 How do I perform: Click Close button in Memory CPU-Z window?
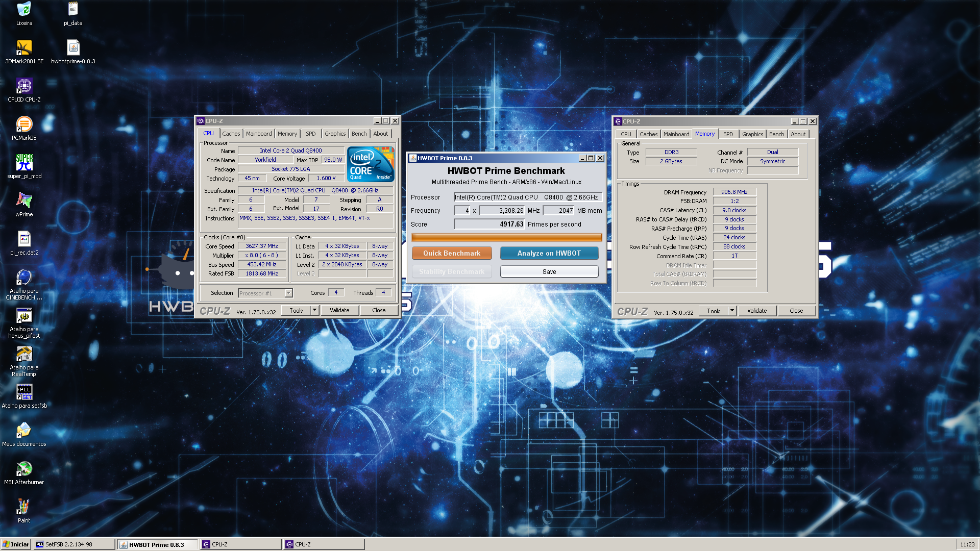(796, 311)
